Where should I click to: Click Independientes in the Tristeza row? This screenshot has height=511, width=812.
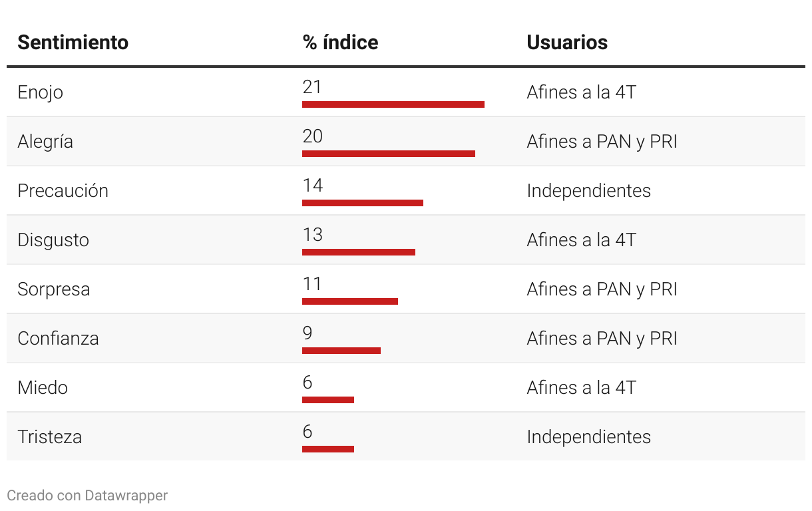pos(588,436)
